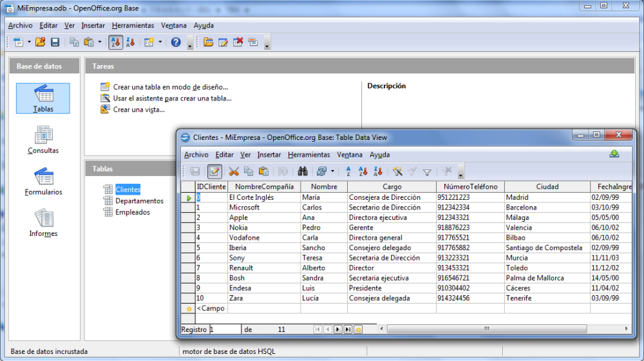Click AutoFilter wand icon
This screenshot has height=361, width=644.
pos(397,171)
